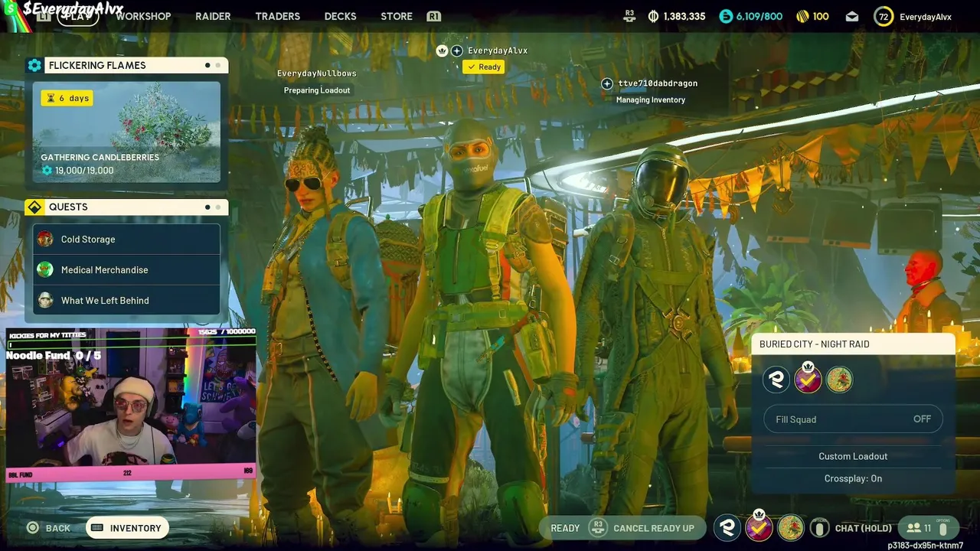Click the R3 stick icon in top bar
The height and width of the screenshot is (551, 980).
click(x=629, y=16)
